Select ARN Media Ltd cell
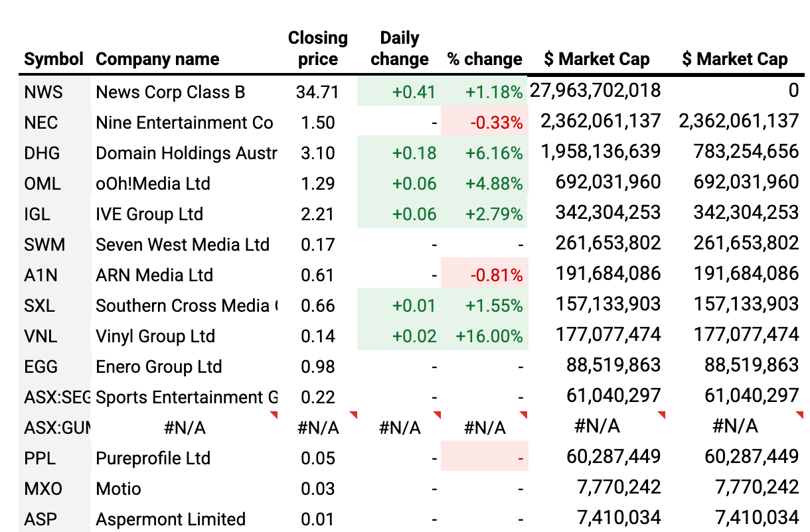The height and width of the screenshot is (532, 810). (185, 275)
